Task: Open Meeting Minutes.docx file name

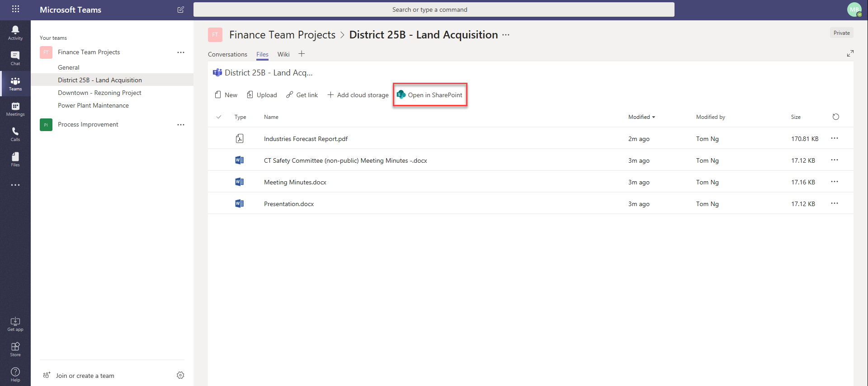Action: [x=295, y=182]
